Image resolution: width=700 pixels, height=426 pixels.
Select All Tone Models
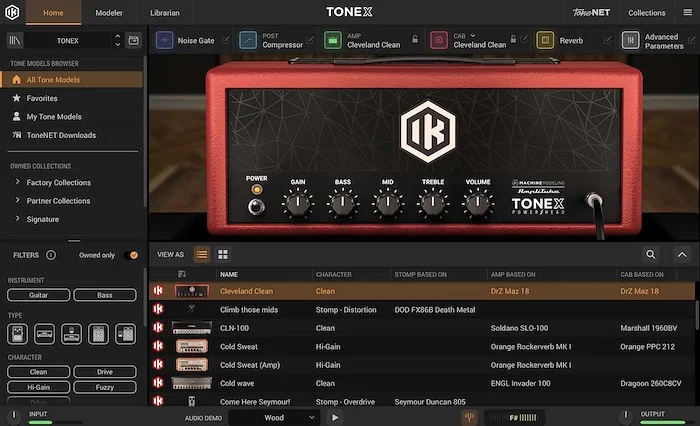point(71,79)
